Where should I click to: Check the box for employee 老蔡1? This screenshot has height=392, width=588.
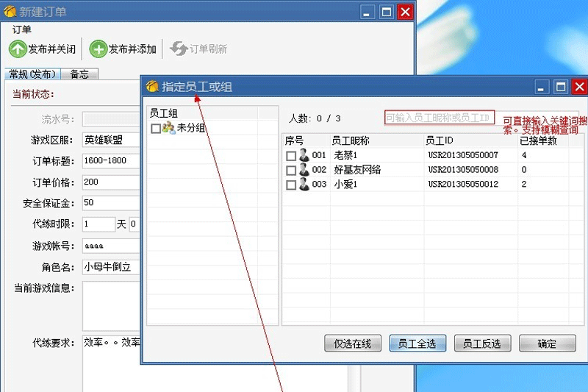pos(291,156)
